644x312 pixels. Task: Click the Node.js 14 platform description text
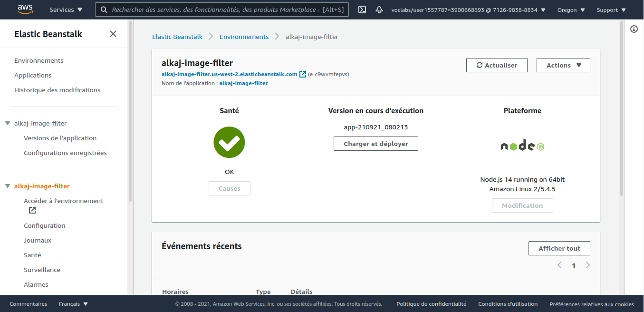pyautogui.click(x=522, y=184)
